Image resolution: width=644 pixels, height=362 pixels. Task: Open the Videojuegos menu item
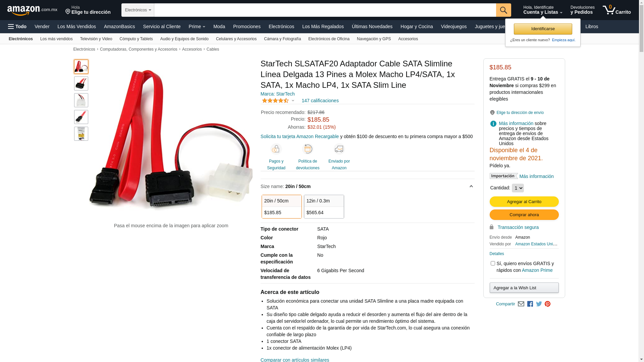(453, 26)
